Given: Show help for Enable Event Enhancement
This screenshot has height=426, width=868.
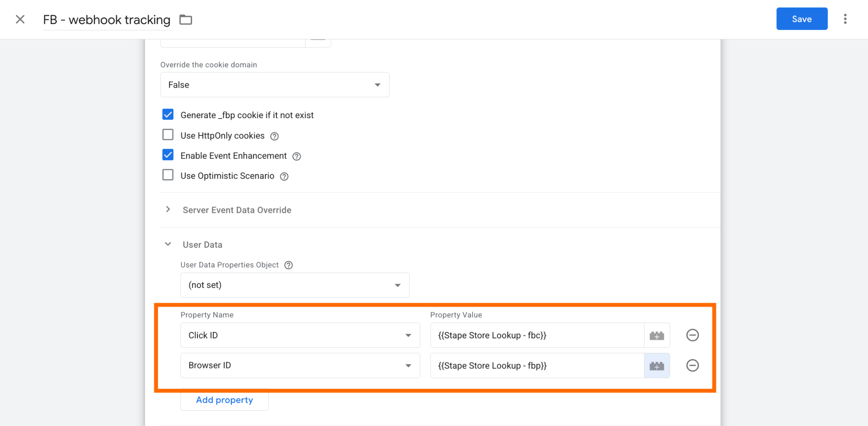Looking at the screenshot, I should click(297, 156).
